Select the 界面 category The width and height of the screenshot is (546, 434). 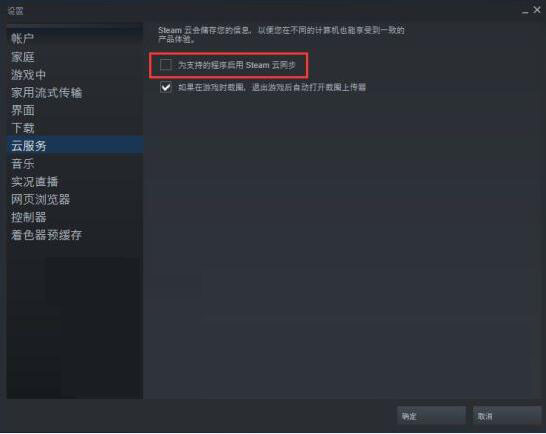22,110
